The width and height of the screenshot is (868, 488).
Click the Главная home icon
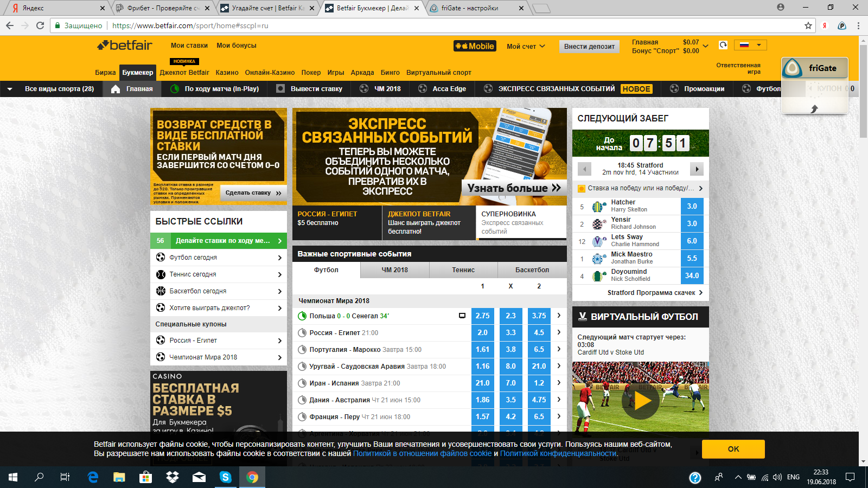click(116, 89)
